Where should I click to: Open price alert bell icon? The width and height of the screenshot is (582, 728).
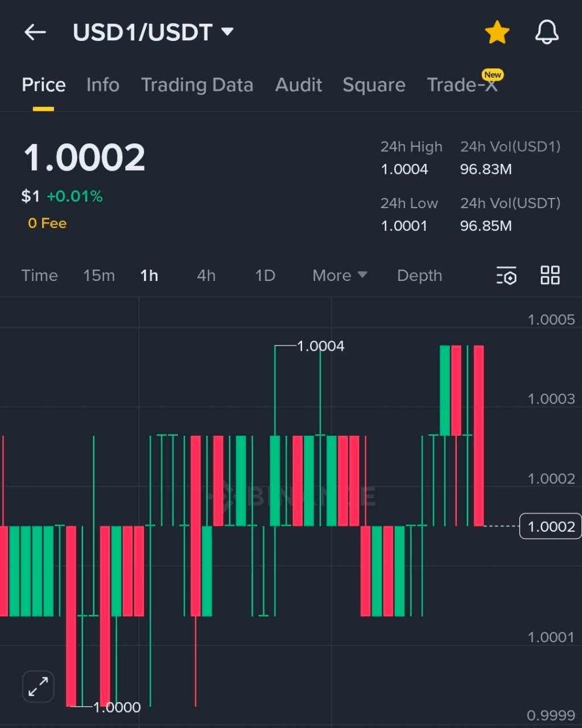(x=547, y=32)
